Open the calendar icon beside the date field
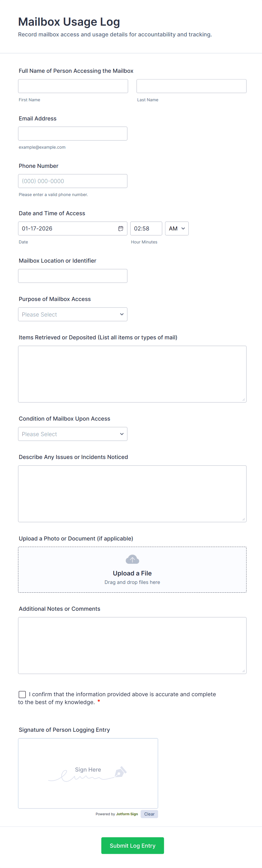The image size is (262, 868). coord(121,228)
